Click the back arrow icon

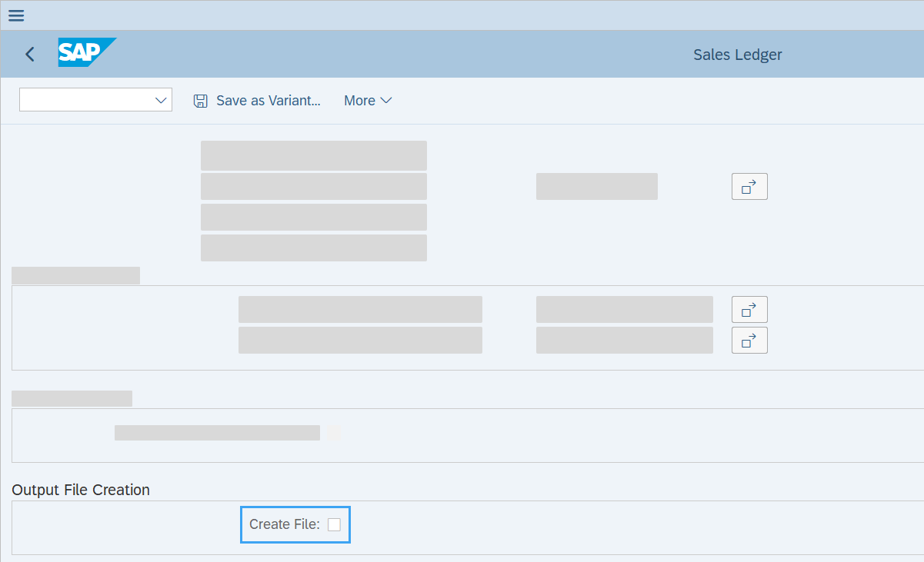[x=30, y=54]
